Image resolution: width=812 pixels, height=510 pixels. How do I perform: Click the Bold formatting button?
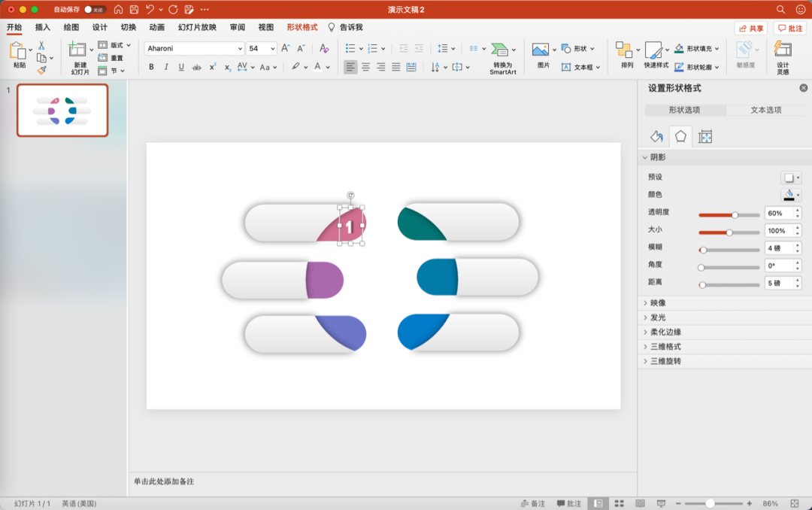click(x=151, y=67)
